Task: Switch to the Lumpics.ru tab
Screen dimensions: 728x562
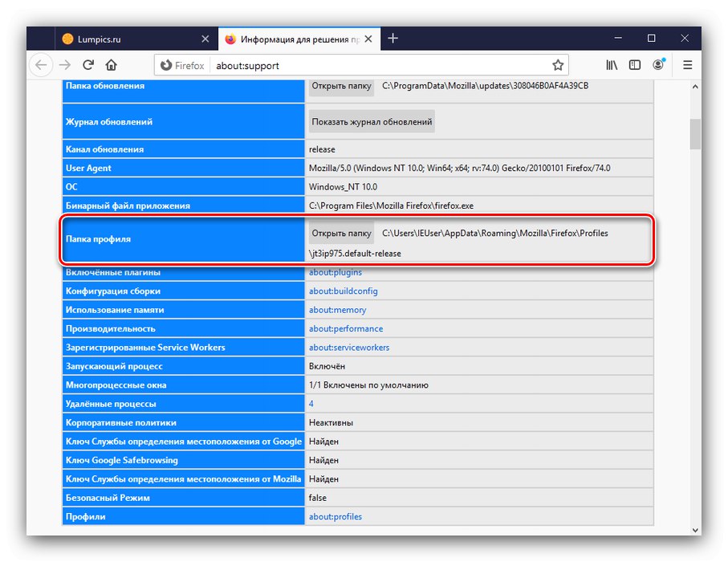Action: 136,39
